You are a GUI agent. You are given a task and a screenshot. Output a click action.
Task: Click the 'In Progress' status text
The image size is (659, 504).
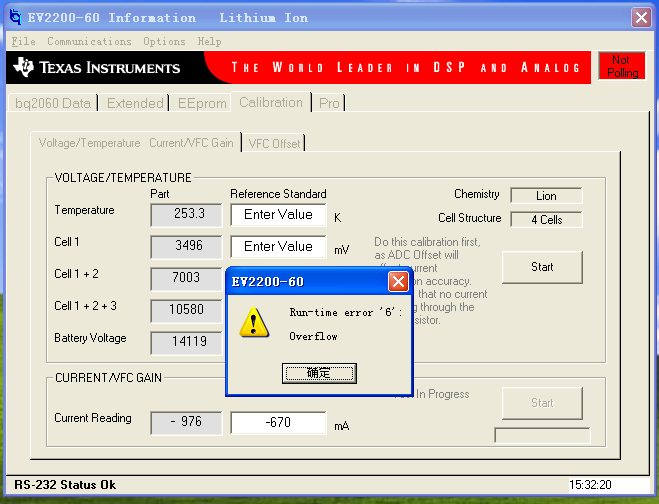(x=442, y=394)
